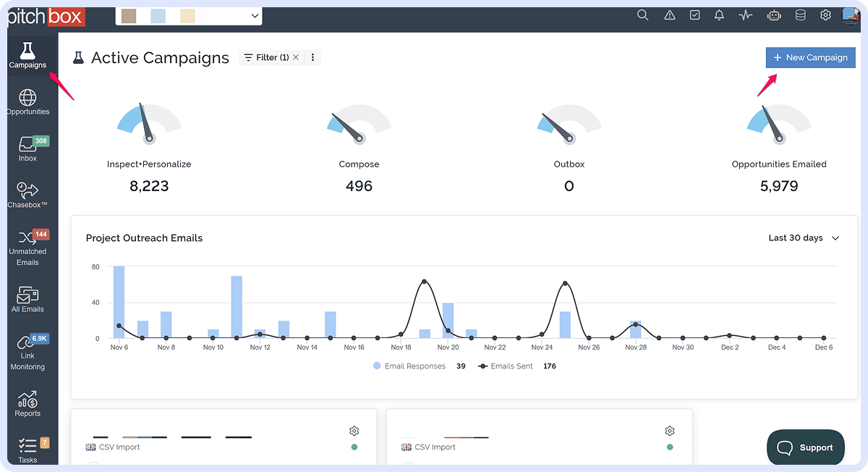This screenshot has width=868, height=472.
Task: Click the search magnifier icon in top bar
Action: coord(642,15)
